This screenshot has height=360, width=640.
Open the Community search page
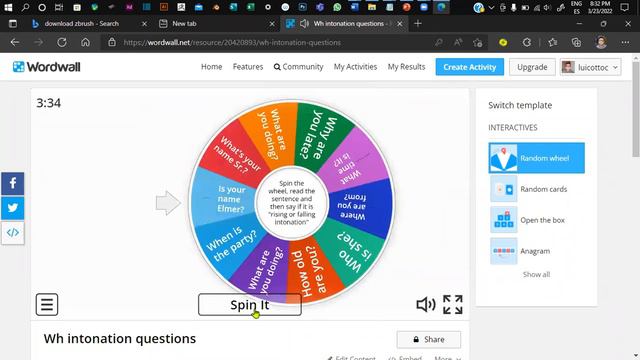click(298, 67)
